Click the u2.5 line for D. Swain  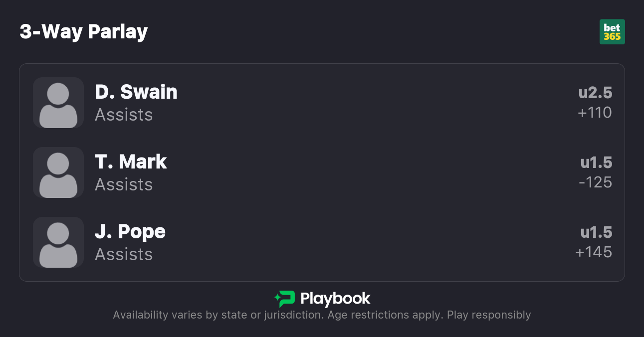click(x=595, y=93)
